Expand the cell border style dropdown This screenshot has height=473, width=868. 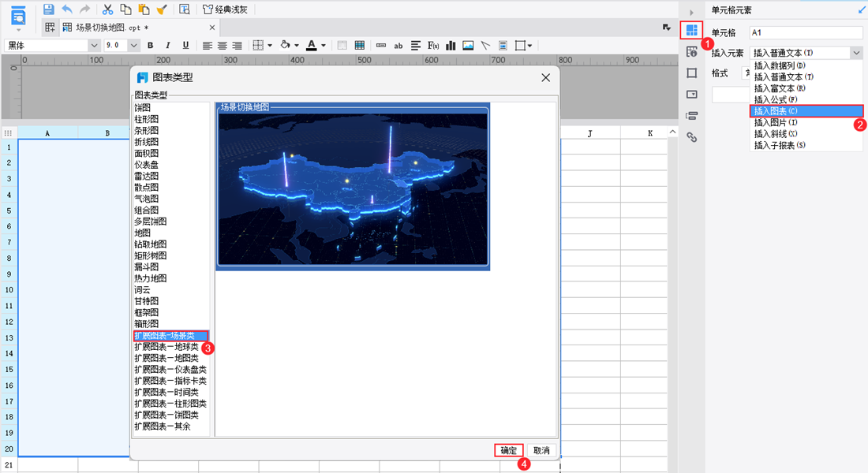pyautogui.click(x=270, y=46)
